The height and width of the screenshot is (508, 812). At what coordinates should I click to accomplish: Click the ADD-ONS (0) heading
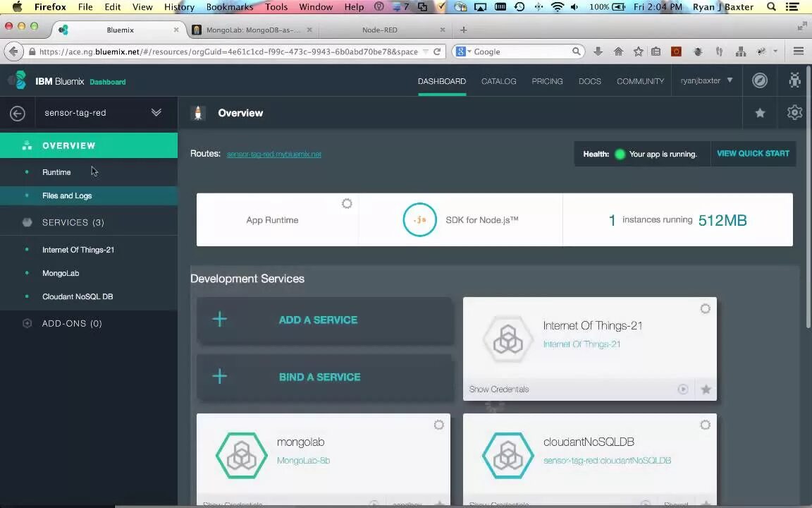[72, 323]
